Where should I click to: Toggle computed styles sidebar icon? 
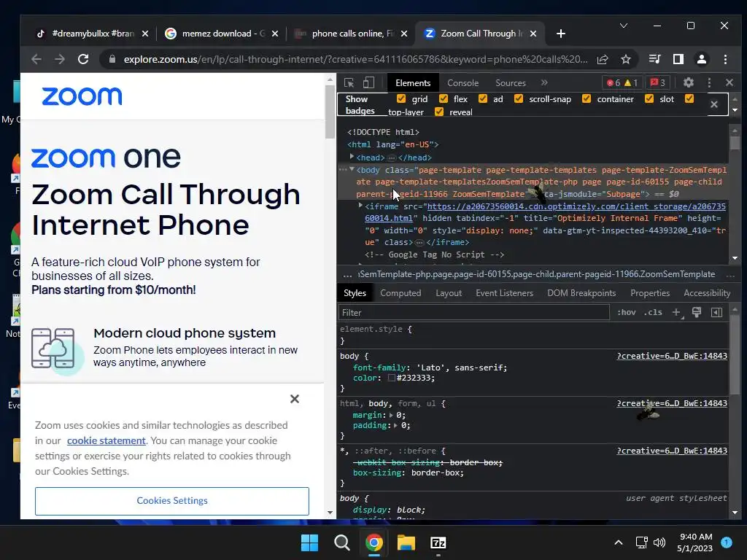pyautogui.click(x=716, y=312)
